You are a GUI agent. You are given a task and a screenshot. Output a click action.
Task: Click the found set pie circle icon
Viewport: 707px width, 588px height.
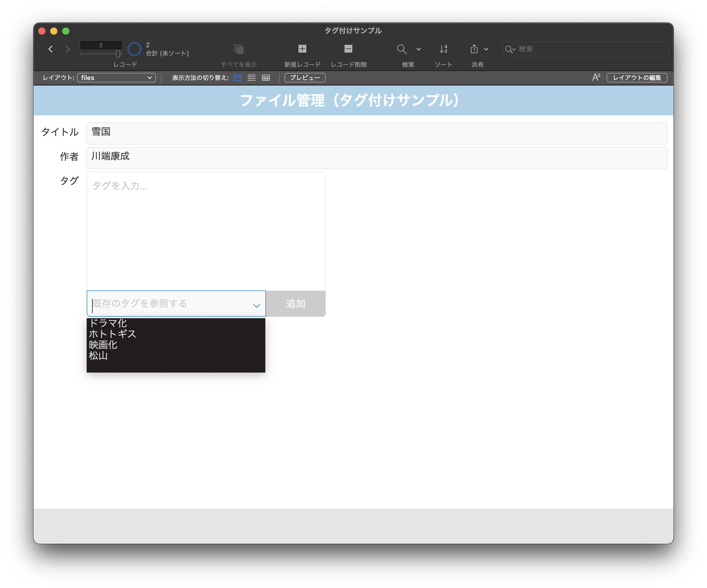(x=134, y=49)
